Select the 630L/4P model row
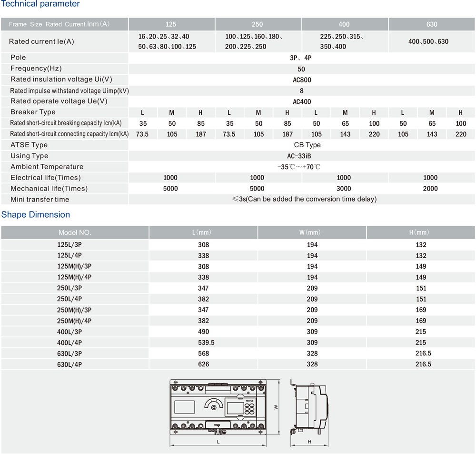The image size is (476, 454). coord(238,364)
